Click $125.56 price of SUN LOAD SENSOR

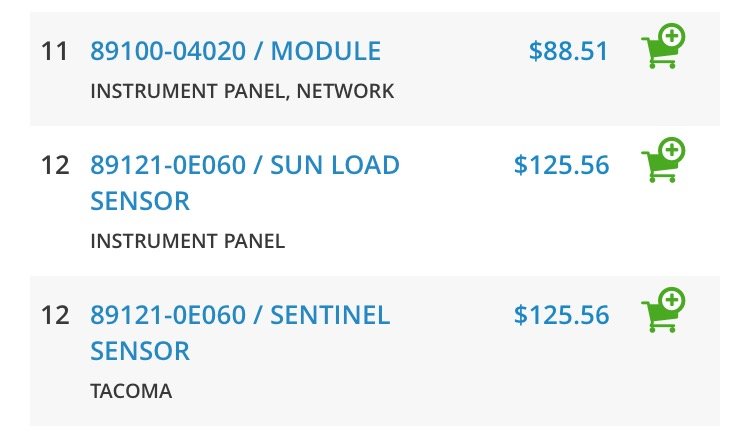(x=562, y=165)
